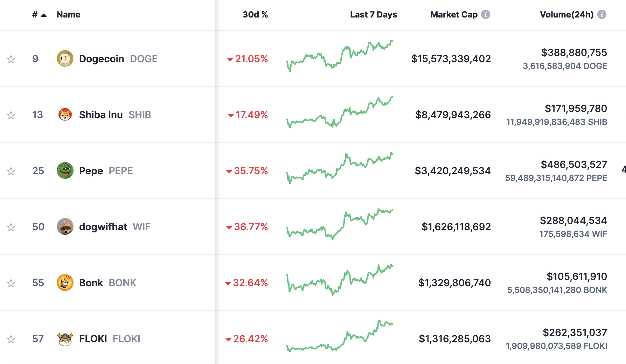Screen dimensions: 626x364
Task: Open Volume(24h) info tooltip icon
Action: pyautogui.click(x=602, y=14)
